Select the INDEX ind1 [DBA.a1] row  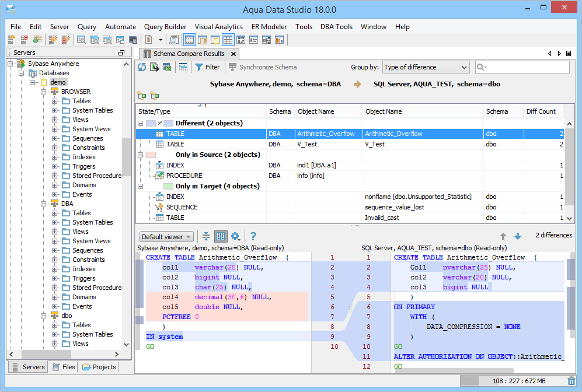(x=350, y=166)
